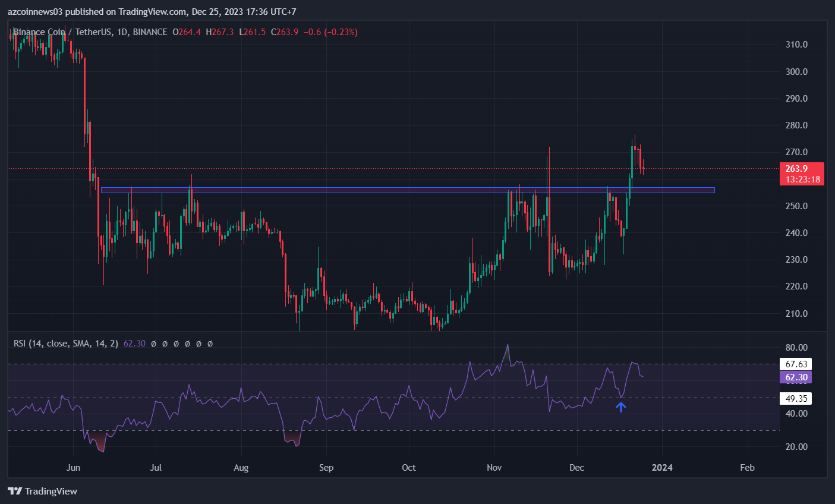Viewport: 835px width, 504px height.
Task: Click the 250.0 price axis label
Action: [x=796, y=206]
